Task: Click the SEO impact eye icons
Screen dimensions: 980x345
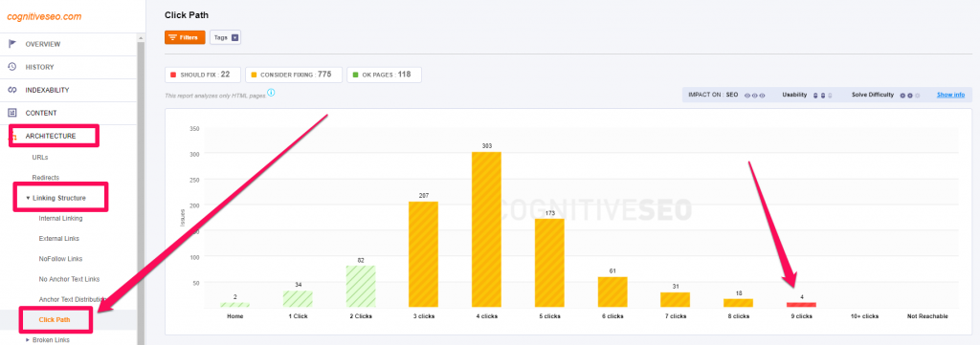Action: (x=755, y=96)
